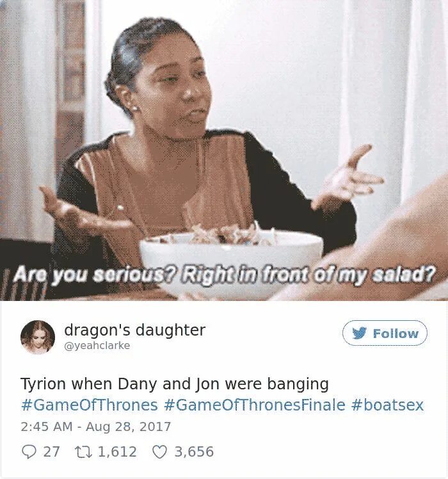Image resolution: width=448 pixels, height=479 pixels.
Task: Open the dragon's daughter display name
Action: click(x=134, y=330)
